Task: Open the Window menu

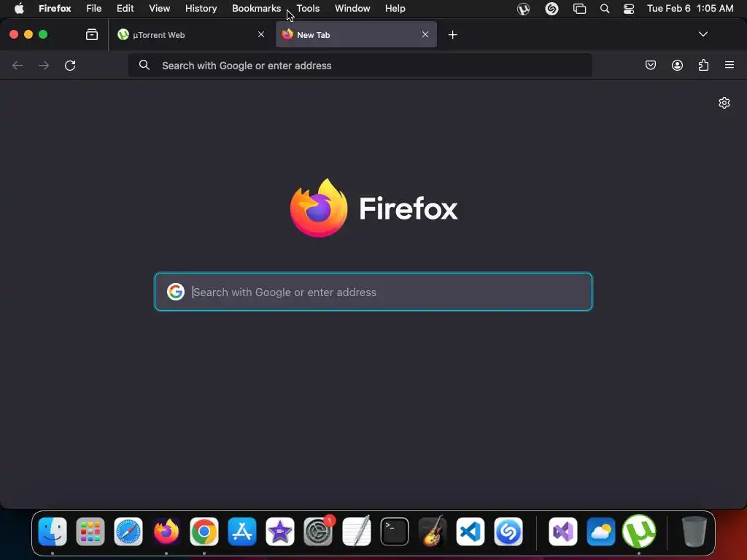Action: coord(352,9)
